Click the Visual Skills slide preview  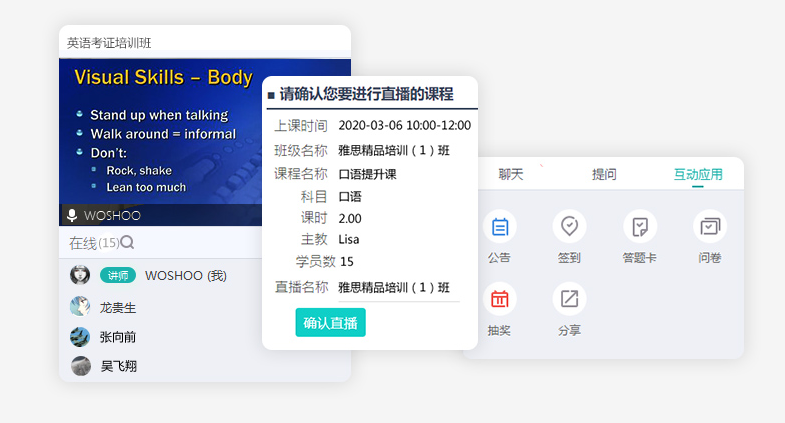[x=160, y=131]
